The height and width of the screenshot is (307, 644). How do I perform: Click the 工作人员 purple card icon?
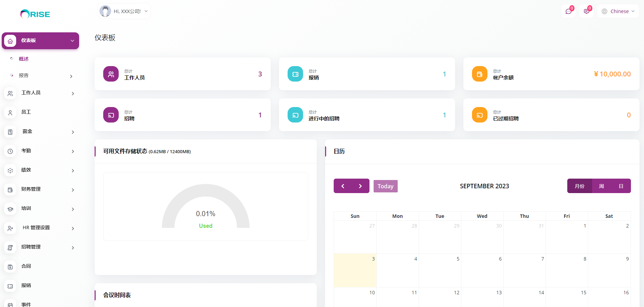(111, 74)
